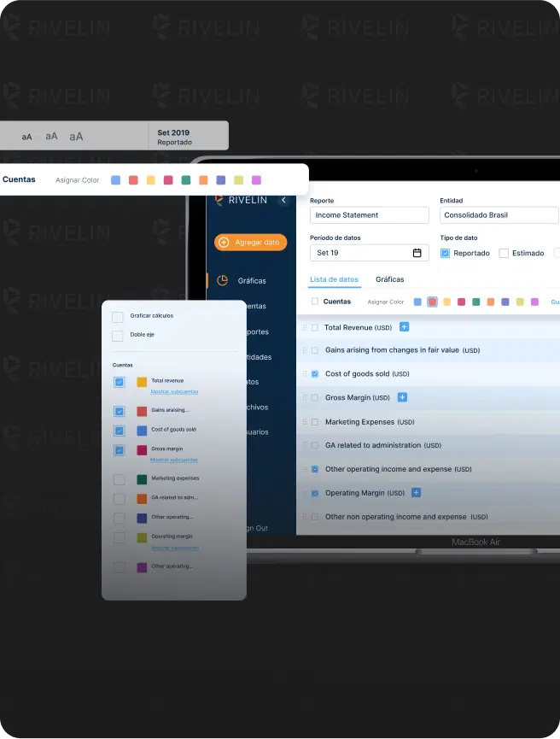Expand Gross Margin subaccounts plus icon
The height and width of the screenshot is (739, 560).
[402, 397]
